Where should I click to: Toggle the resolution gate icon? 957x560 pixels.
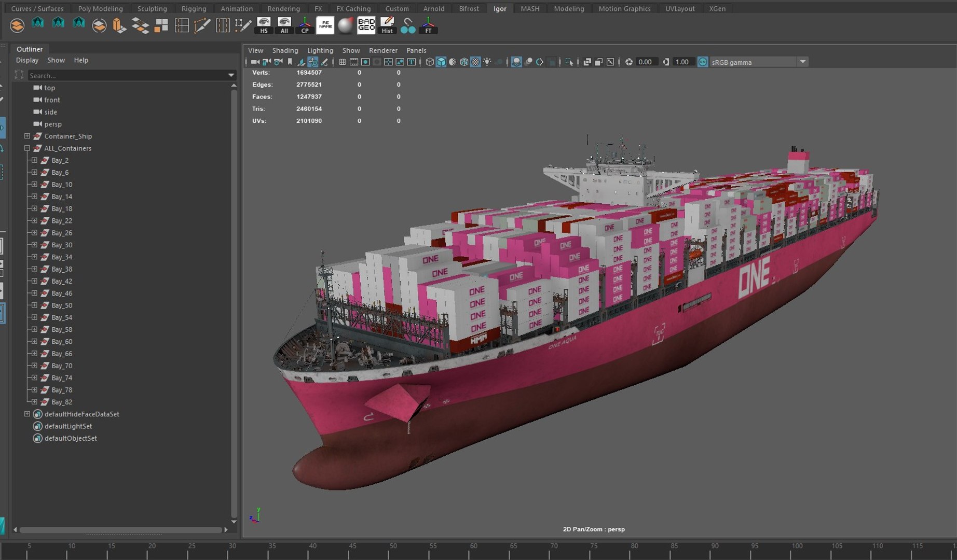click(365, 62)
